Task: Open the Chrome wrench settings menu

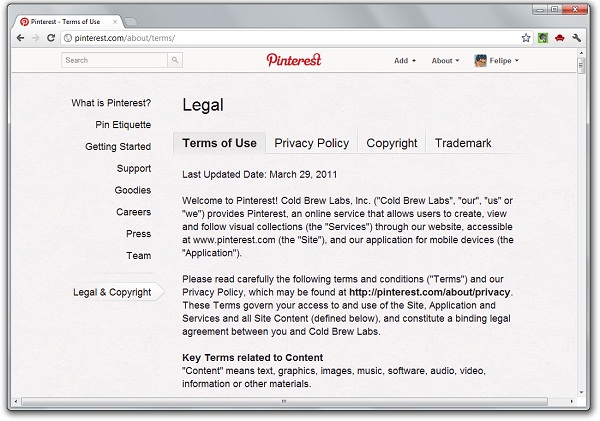Action: [578, 38]
